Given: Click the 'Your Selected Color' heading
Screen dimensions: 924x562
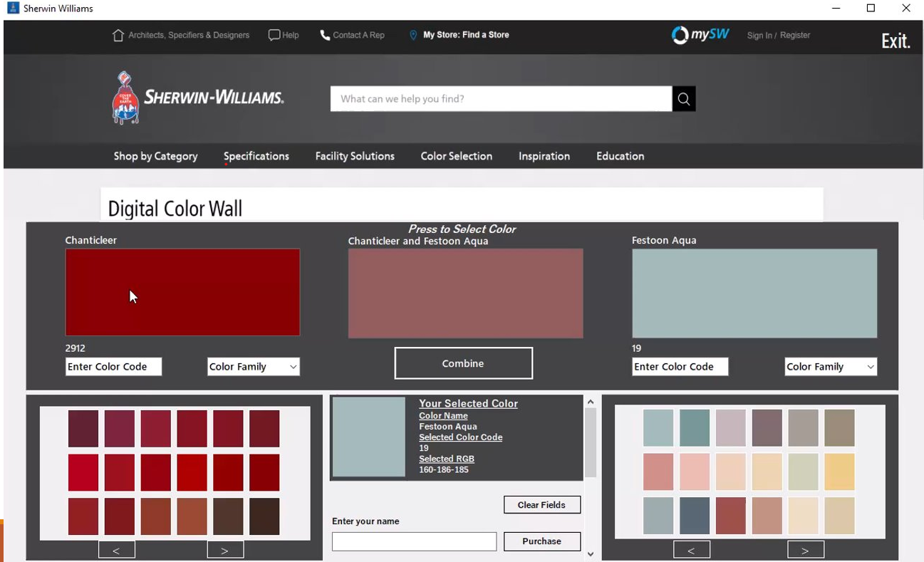Looking at the screenshot, I should click(x=469, y=403).
